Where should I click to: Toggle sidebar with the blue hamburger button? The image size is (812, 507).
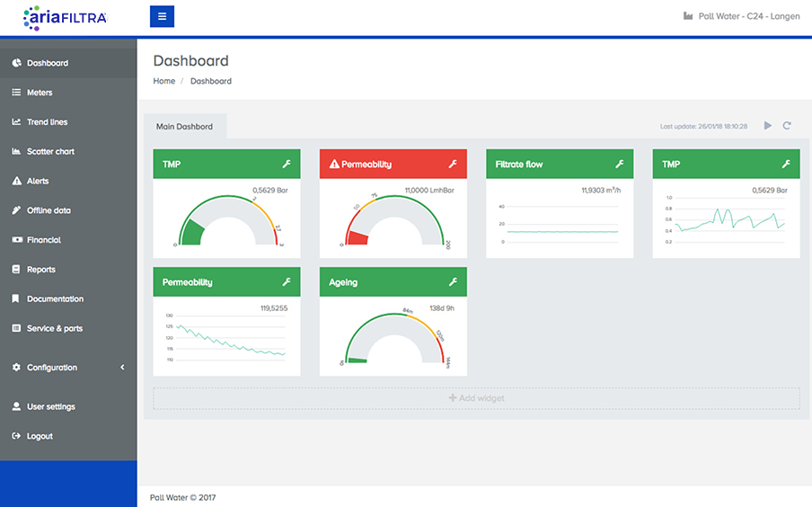[162, 16]
